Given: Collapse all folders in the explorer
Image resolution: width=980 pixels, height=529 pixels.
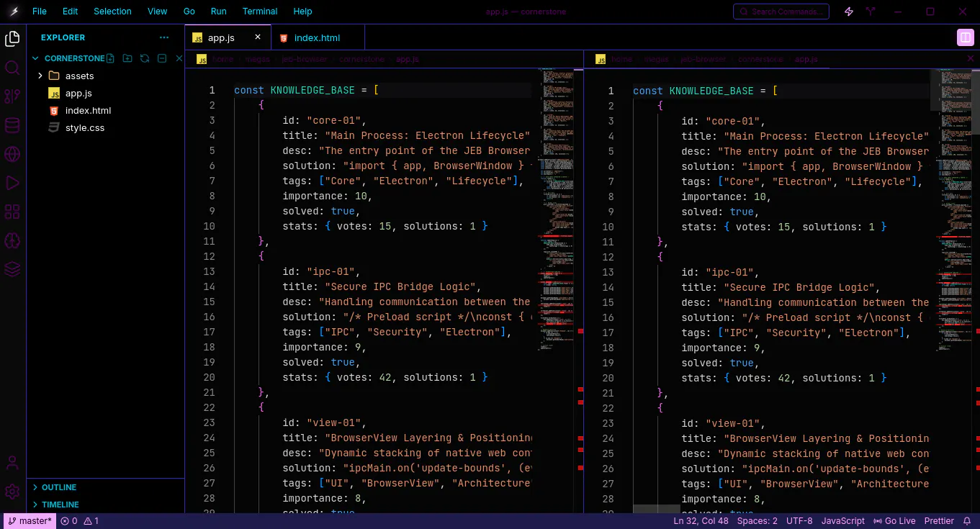Looking at the screenshot, I should pos(162,58).
